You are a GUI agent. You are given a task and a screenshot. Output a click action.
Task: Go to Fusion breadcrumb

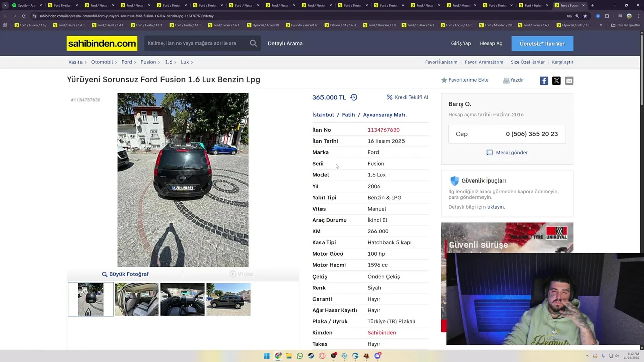[x=148, y=62]
